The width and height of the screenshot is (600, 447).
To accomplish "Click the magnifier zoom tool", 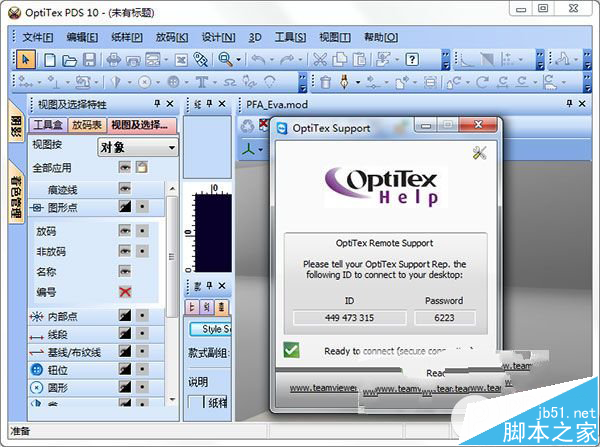I will click(x=225, y=59).
